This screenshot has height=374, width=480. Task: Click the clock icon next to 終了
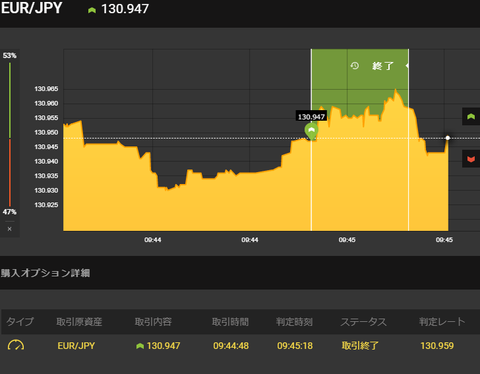(x=354, y=66)
